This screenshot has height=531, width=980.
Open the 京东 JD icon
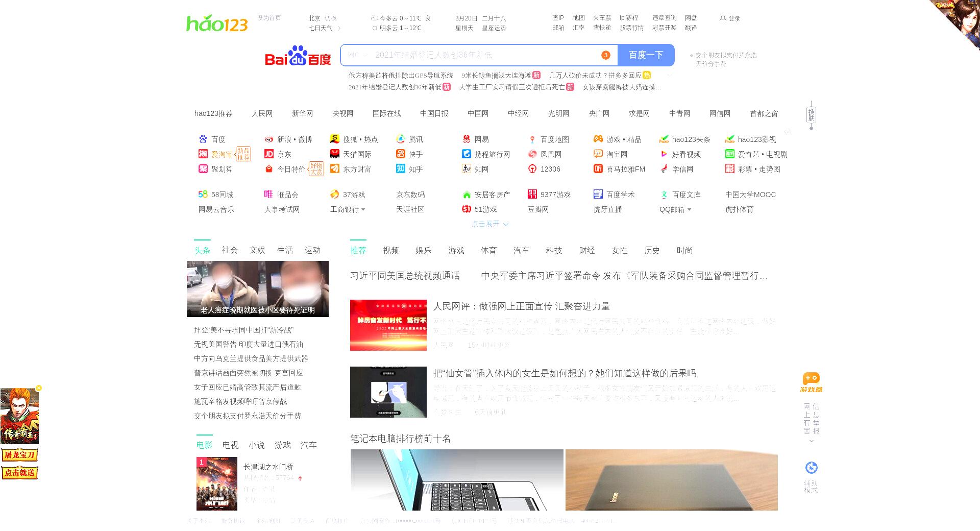pos(269,154)
